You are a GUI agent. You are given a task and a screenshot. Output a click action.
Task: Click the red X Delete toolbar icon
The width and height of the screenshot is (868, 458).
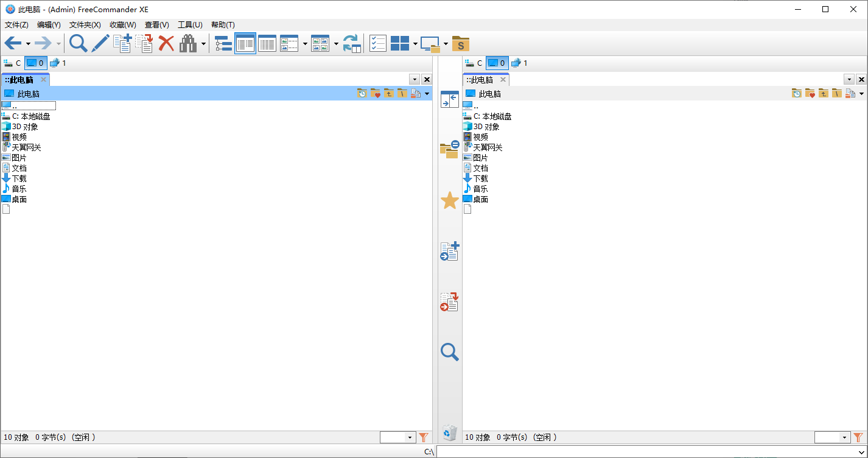coord(166,43)
